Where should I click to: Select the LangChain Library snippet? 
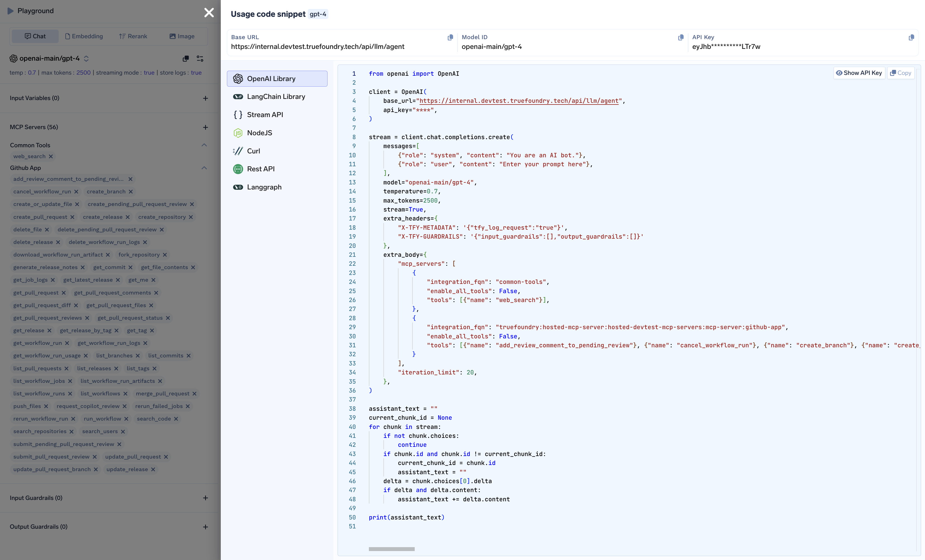(277, 96)
